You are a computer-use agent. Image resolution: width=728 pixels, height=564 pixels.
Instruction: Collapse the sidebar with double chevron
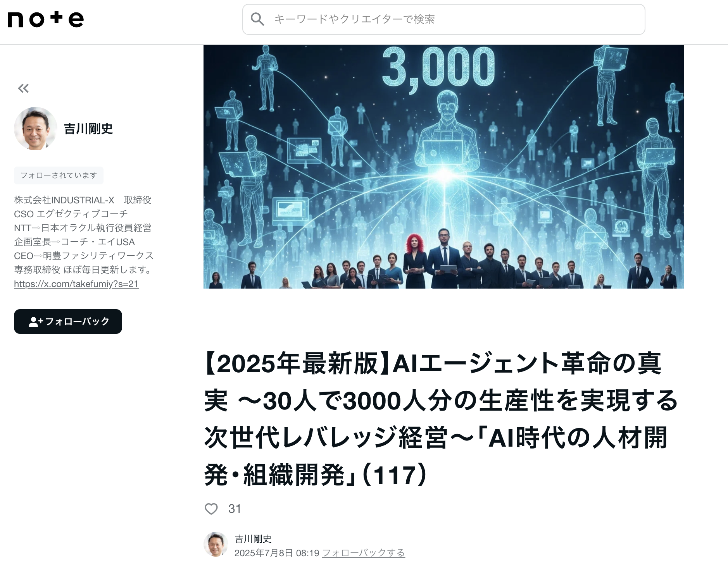pos(23,88)
